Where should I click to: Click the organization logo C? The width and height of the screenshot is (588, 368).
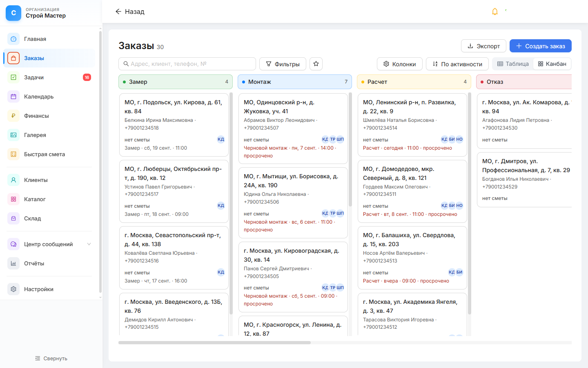pos(13,13)
